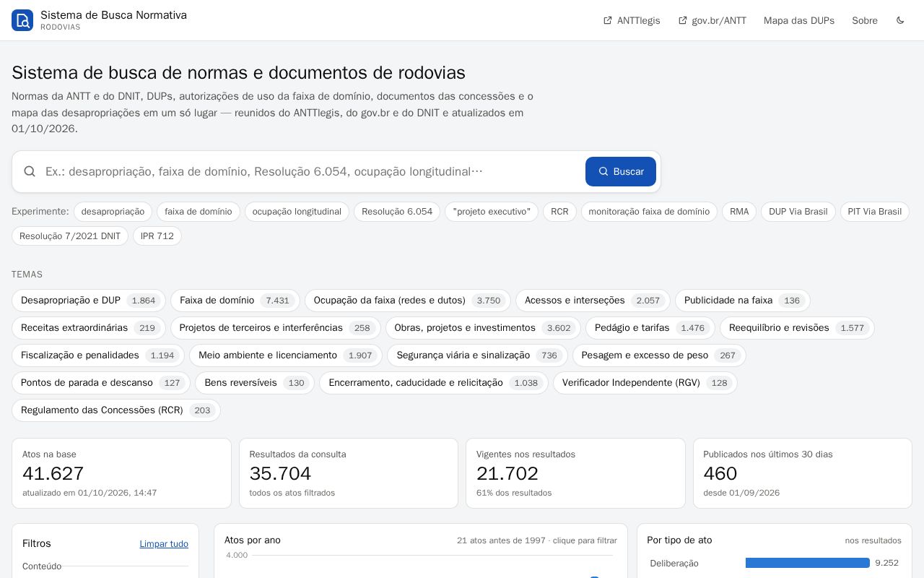The image size is (924, 578).
Task: Click the Buscar button
Action: pos(621,171)
